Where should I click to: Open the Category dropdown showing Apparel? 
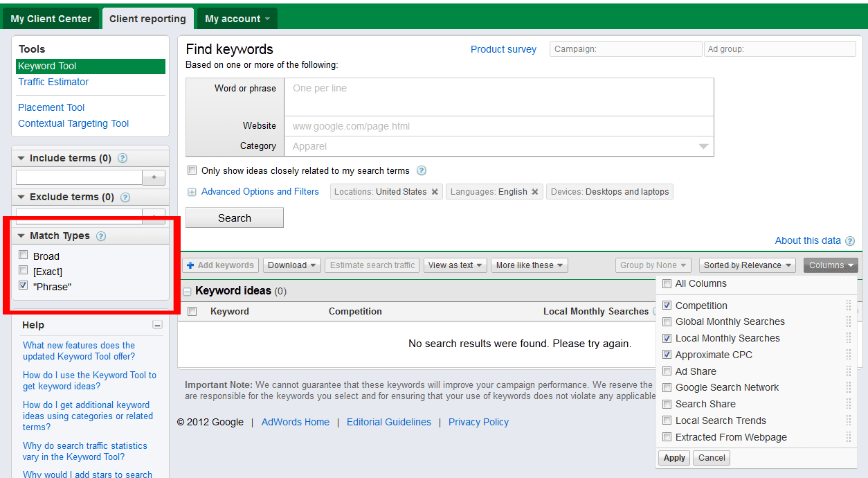[498, 146]
